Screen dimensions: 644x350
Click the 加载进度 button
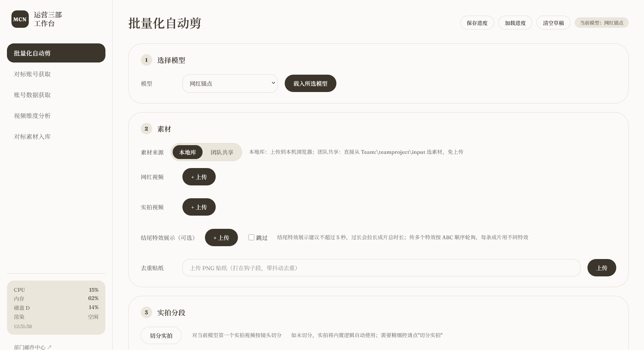point(515,23)
